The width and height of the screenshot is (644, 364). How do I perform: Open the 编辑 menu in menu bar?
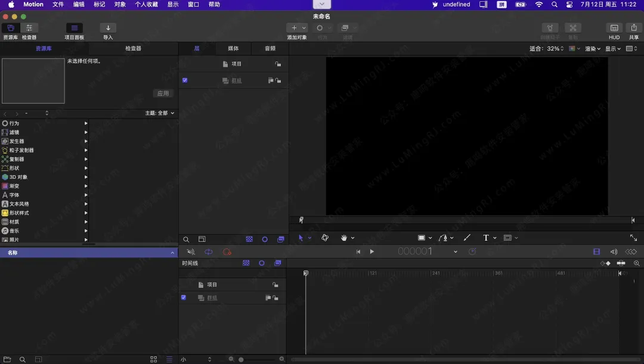click(79, 4)
